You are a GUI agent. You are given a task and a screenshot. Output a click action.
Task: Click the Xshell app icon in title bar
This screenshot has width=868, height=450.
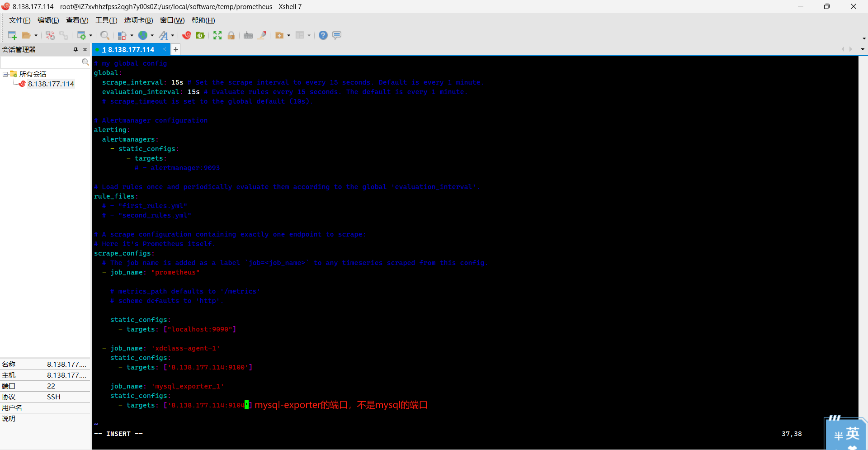[5, 6]
